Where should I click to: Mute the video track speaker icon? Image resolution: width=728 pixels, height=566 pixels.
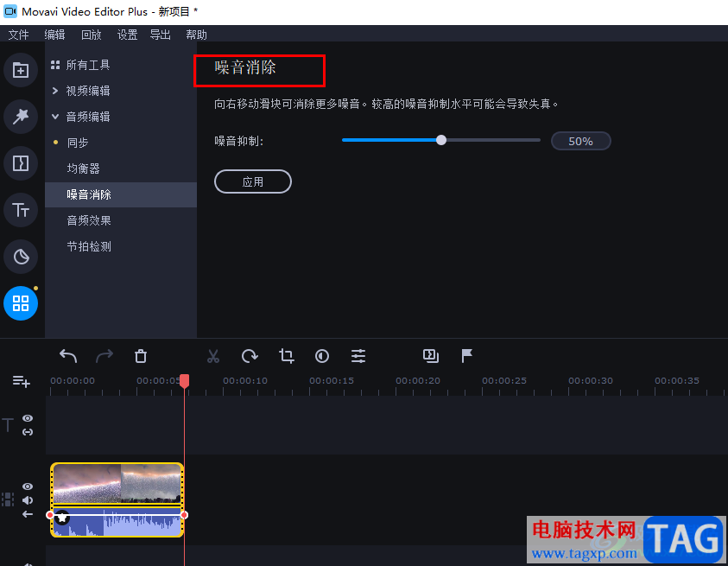pyautogui.click(x=28, y=500)
